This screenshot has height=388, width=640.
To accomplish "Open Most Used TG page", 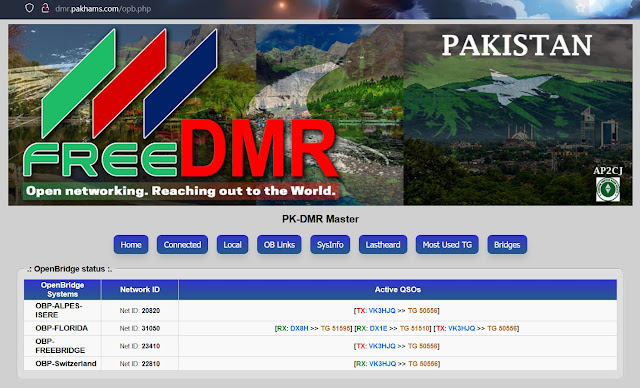I will pos(447,244).
